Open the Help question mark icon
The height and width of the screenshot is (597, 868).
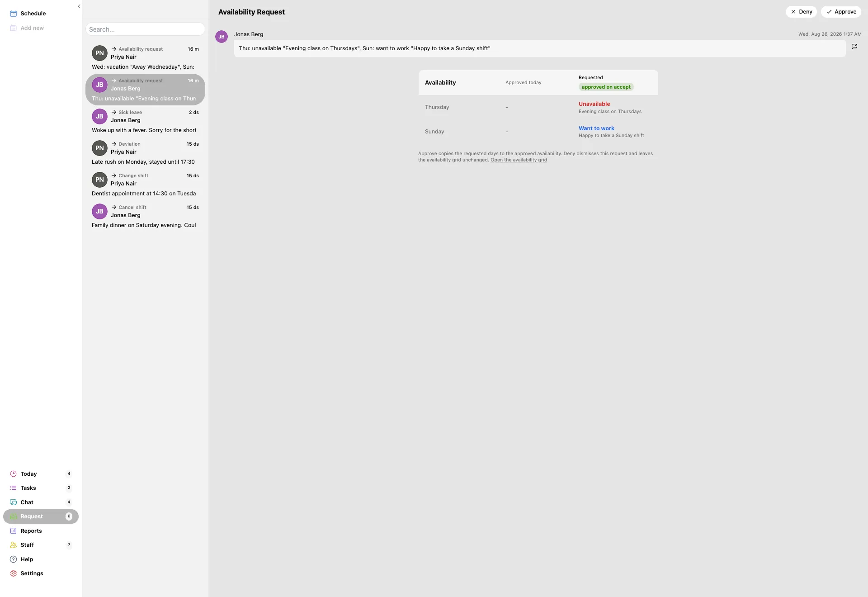point(14,559)
